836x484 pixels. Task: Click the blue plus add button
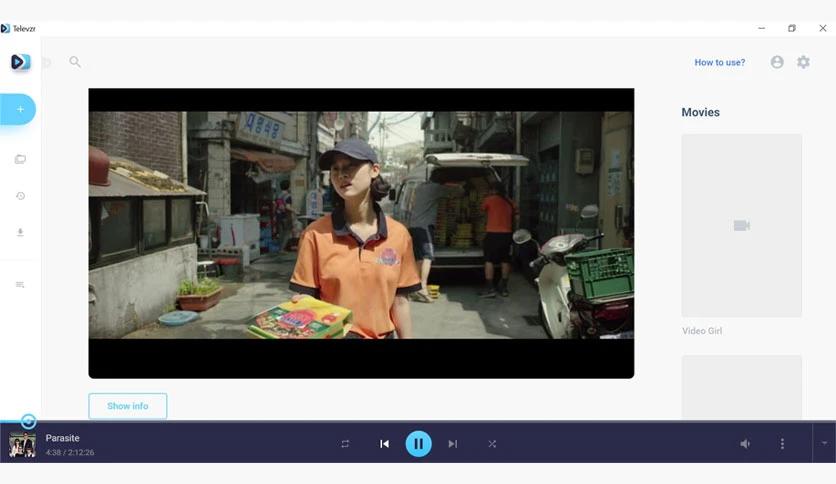click(x=18, y=109)
